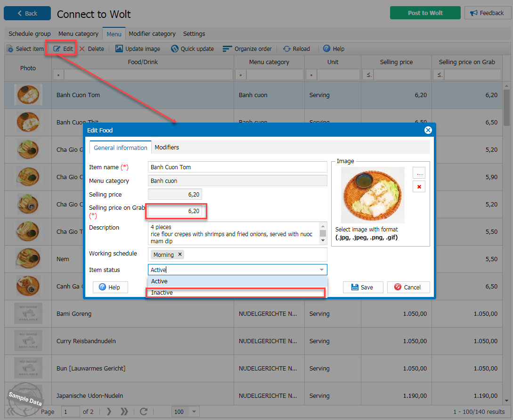Open the Modifier category tab
This screenshot has height=420, width=513.
pos(152,34)
